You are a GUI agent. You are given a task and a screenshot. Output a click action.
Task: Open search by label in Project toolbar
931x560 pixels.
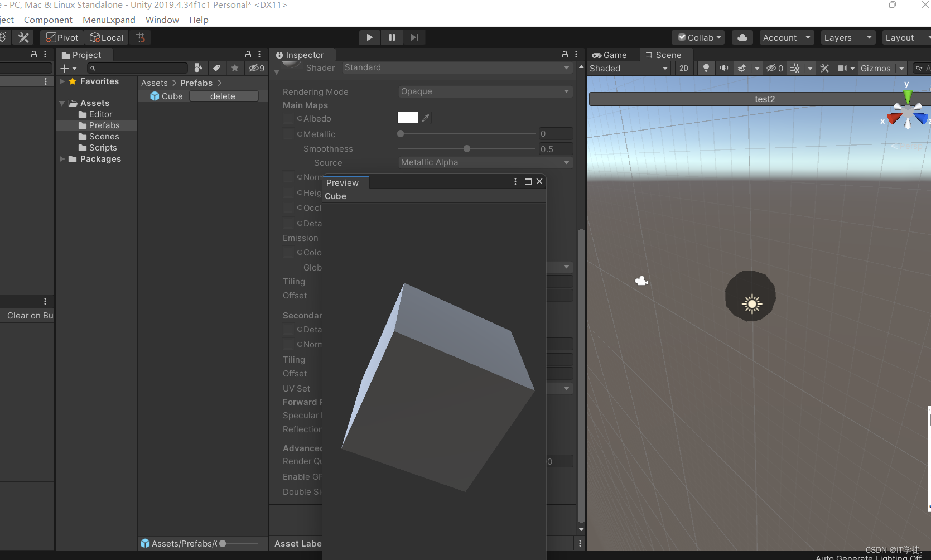click(x=217, y=68)
